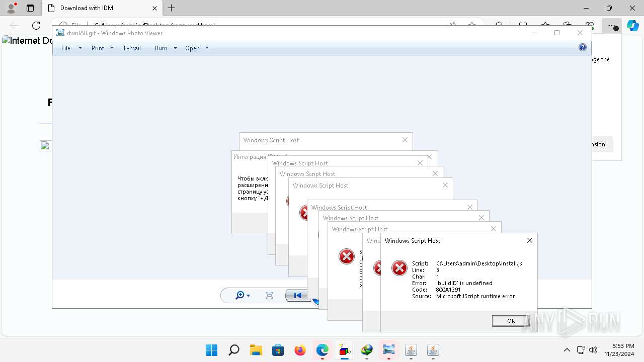Open File Explorer from taskbar

[256, 350]
